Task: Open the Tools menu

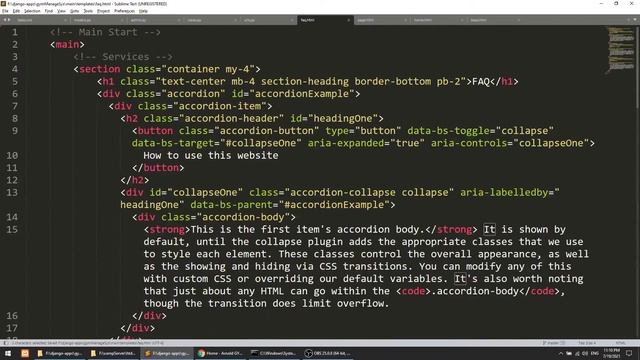Action: pyautogui.click(x=88, y=11)
